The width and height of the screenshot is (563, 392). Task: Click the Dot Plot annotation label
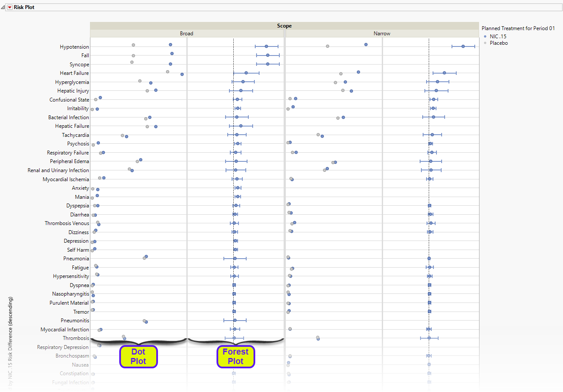point(139,356)
